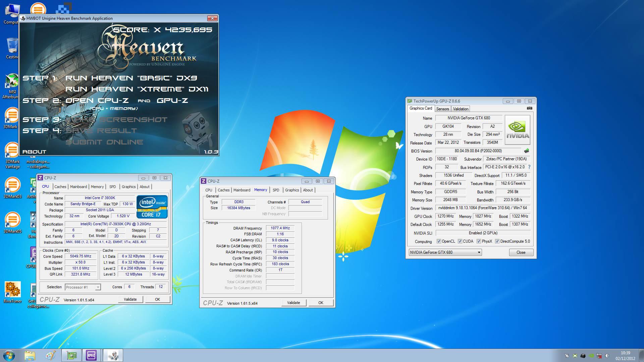Switch to Heaven Benchmark taskbar button
This screenshot has height=362, width=644.
point(113,355)
